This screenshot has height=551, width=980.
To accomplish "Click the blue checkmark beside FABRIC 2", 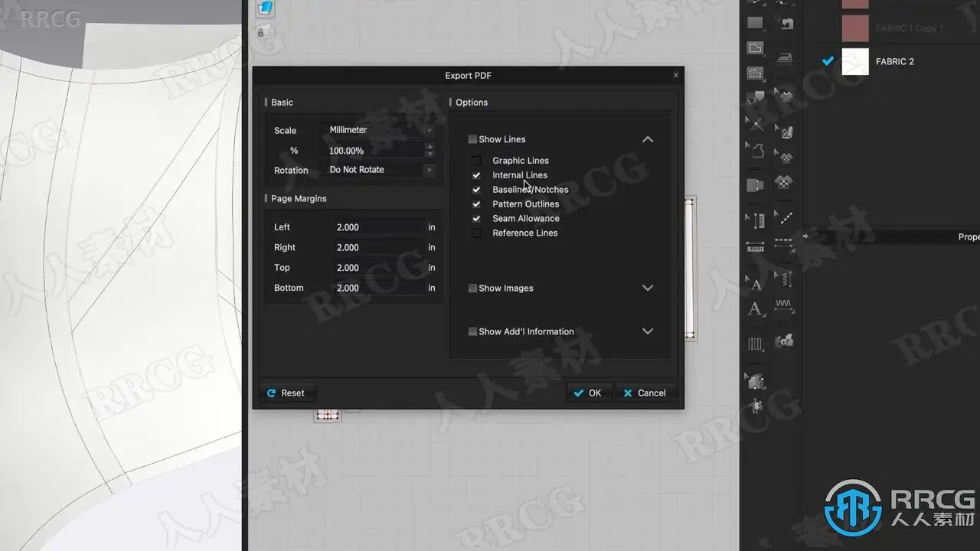I will point(828,61).
